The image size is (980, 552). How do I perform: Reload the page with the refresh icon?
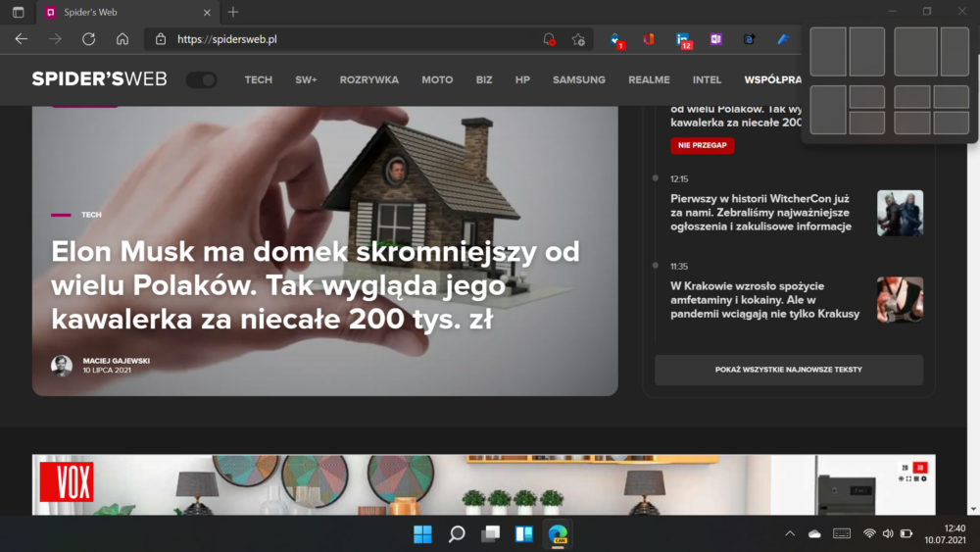89,39
